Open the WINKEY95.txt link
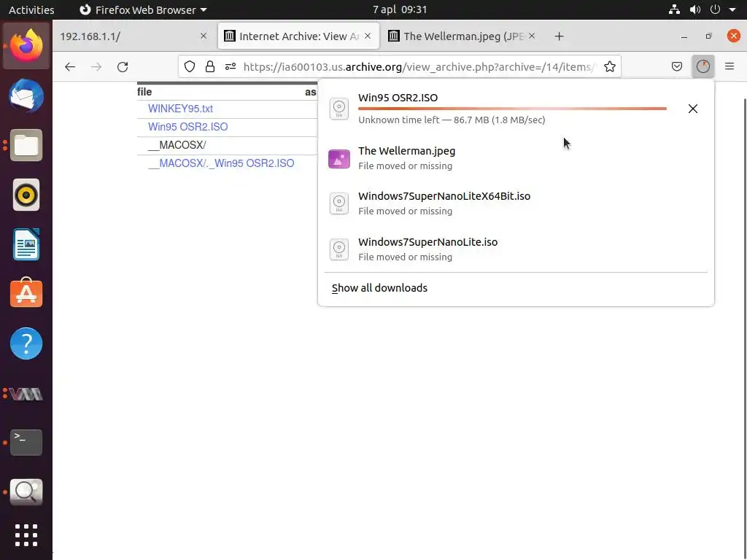747x560 pixels. pos(180,109)
